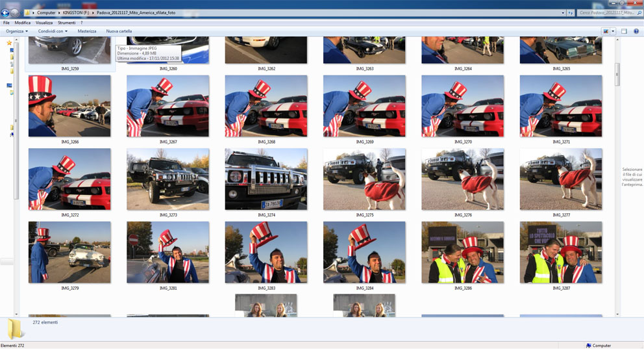Screen dimensions: 644x349
Task: Select the dog thumbnail IMG_3275
Action: point(364,179)
